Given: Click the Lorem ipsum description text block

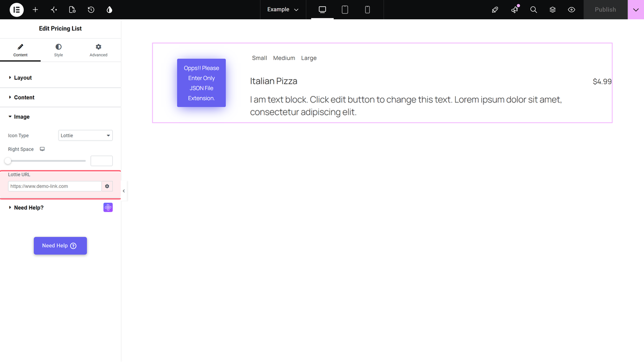Looking at the screenshot, I should (x=406, y=106).
